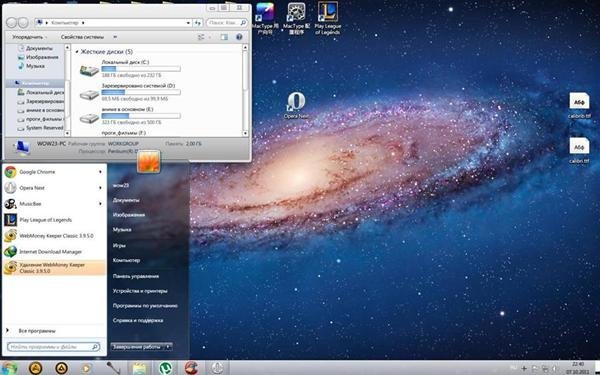Show Все программы list
The height and width of the screenshot is (375, 600).
click(37, 331)
